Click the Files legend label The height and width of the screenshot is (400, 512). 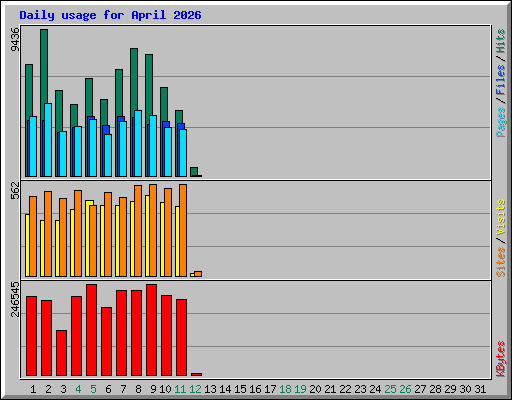pyautogui.click(x=500, y=80)
